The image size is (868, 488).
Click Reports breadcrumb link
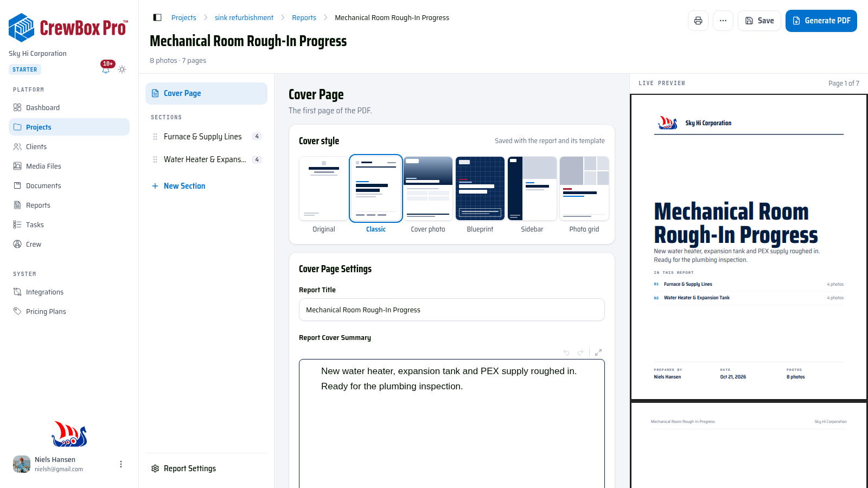click(304, 17)
